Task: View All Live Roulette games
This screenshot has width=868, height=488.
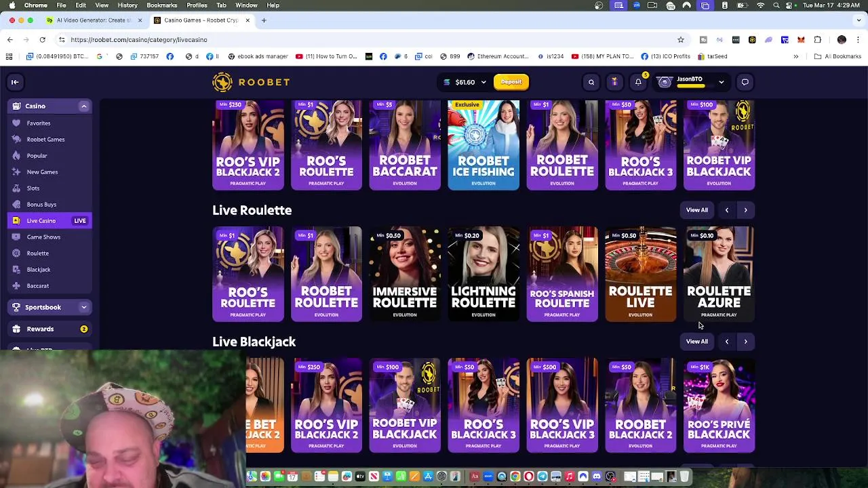Action: 696,210
